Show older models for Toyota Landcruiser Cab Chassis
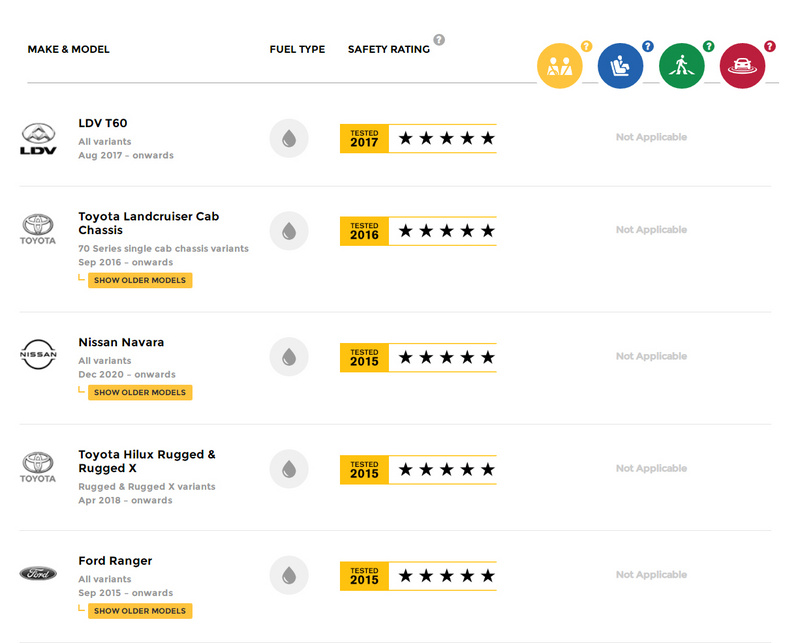Image resolution: width=800 pixels, height=643 pixels. (140, 280)
